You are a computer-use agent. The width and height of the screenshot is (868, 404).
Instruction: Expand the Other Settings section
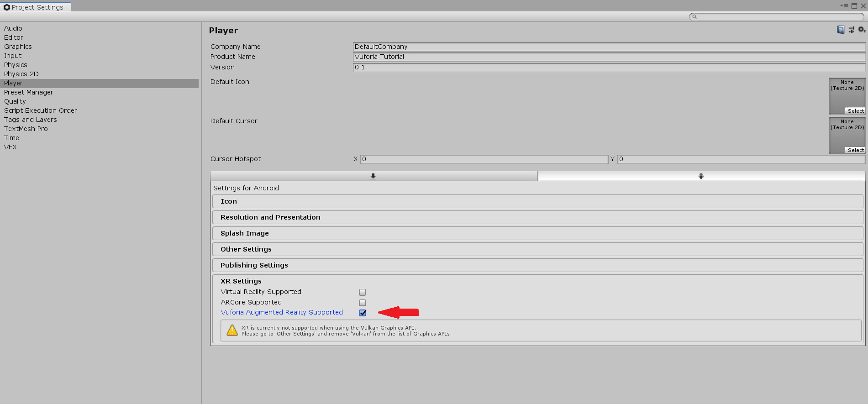click(537, 249)
